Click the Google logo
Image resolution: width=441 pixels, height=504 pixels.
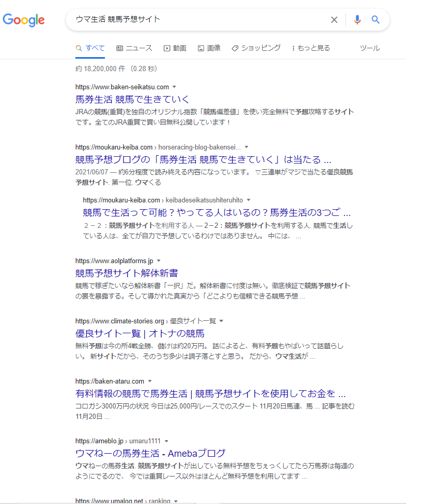tap(23, 20)
